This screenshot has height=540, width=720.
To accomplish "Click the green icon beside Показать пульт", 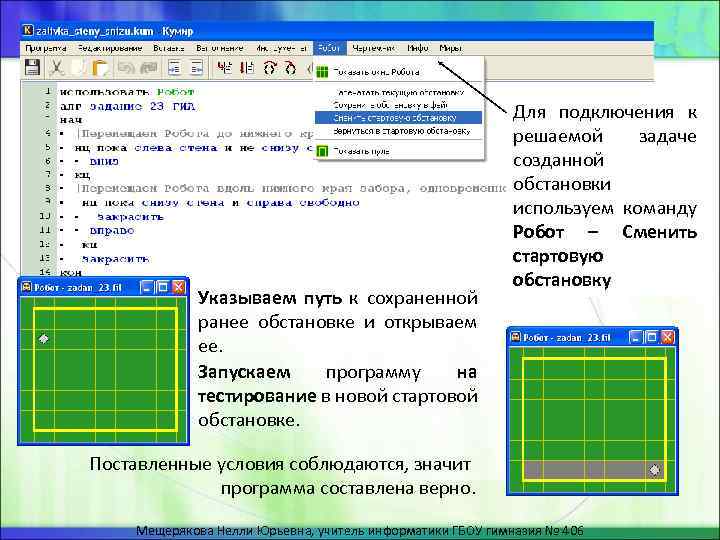I will coord(323,151).
